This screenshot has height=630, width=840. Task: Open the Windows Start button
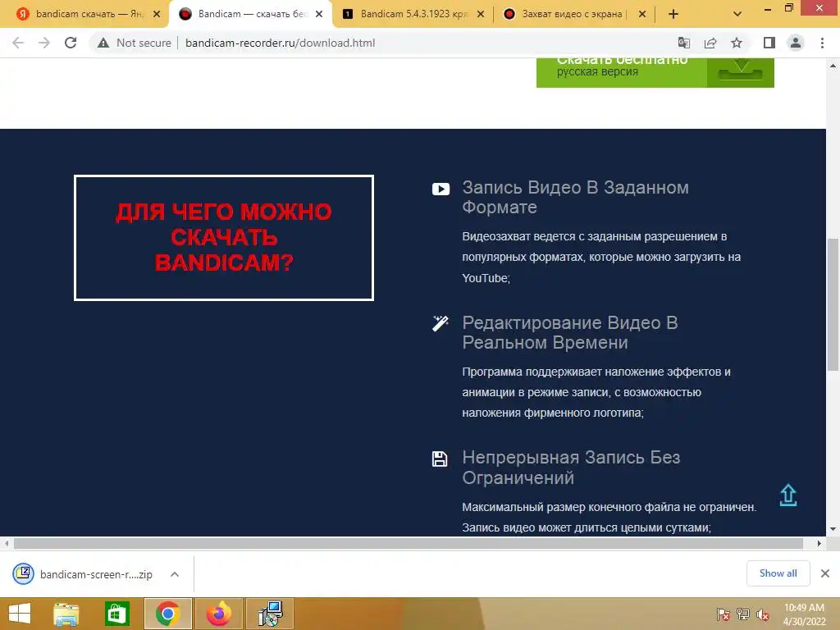(x=20, y=614)
